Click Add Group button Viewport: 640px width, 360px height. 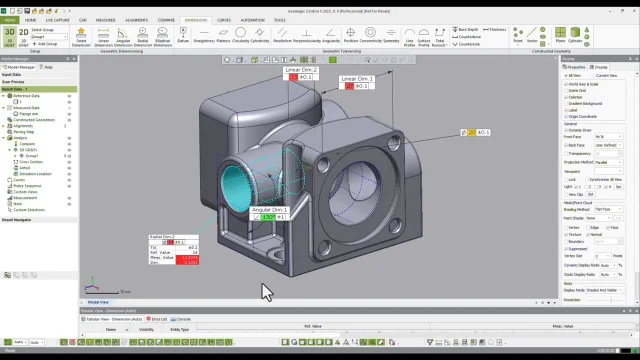click(45, 44)
